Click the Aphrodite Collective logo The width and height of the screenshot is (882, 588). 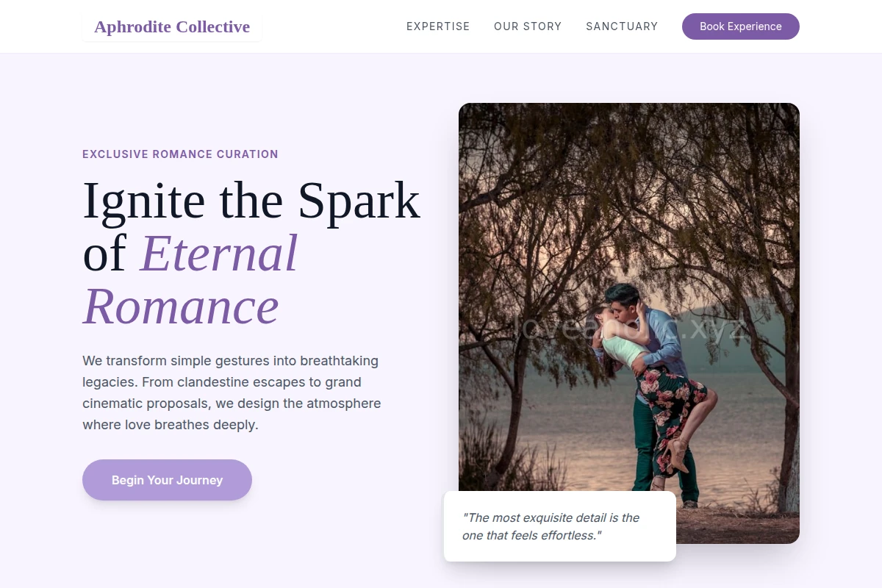(172, 27)
